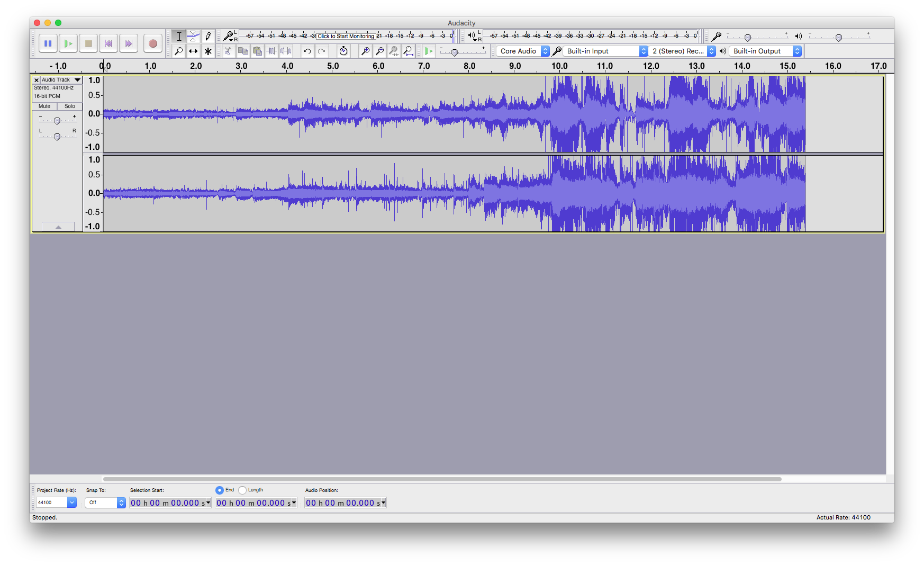Open the Built-in Input device dropdown
The width and height of the screenshot is (924, 565).
[x=605, y=51]
